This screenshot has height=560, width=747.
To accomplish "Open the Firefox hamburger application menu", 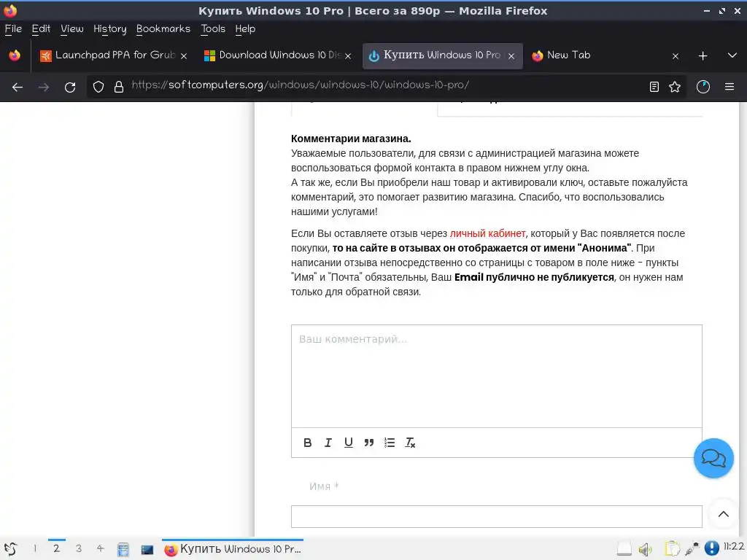I will click(729, 87).
